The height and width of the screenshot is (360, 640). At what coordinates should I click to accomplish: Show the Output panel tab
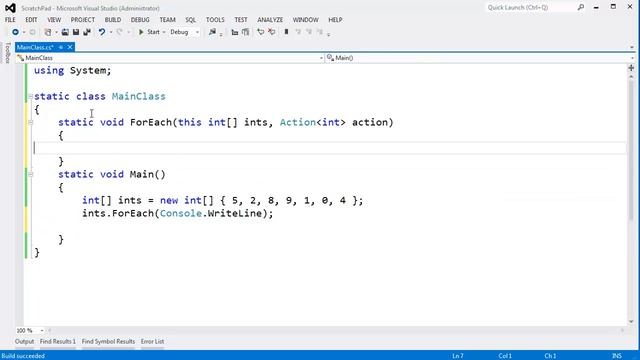pyautogui.click(x=24, y=342)
